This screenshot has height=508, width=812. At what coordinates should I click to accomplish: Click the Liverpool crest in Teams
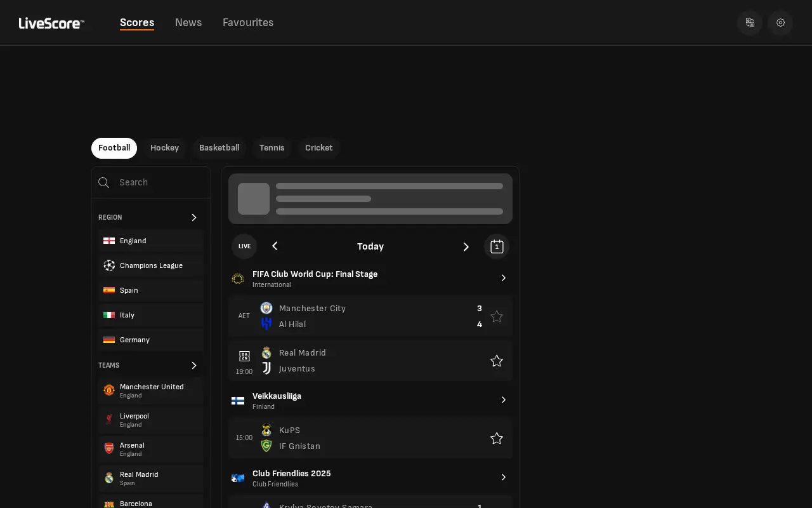[x=109, y=419]
